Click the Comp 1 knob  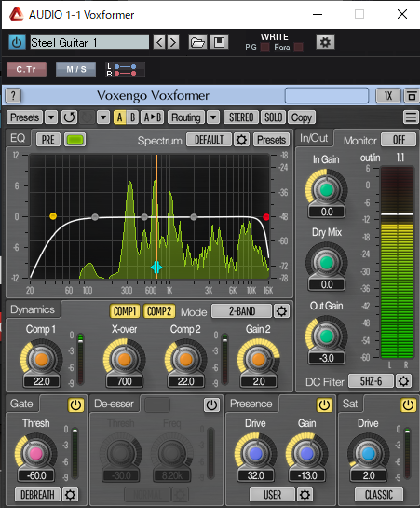pos(41,359)
